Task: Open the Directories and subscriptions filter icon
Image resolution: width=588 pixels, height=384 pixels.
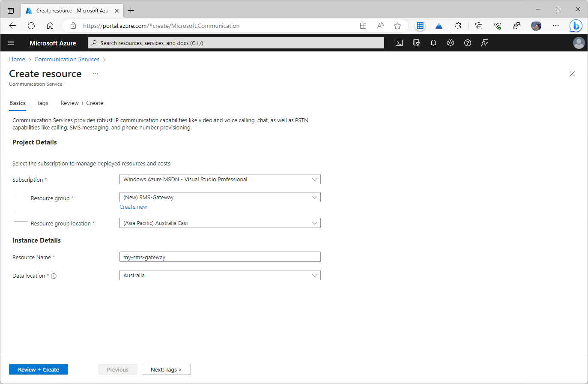Action: tap(416, 43)
